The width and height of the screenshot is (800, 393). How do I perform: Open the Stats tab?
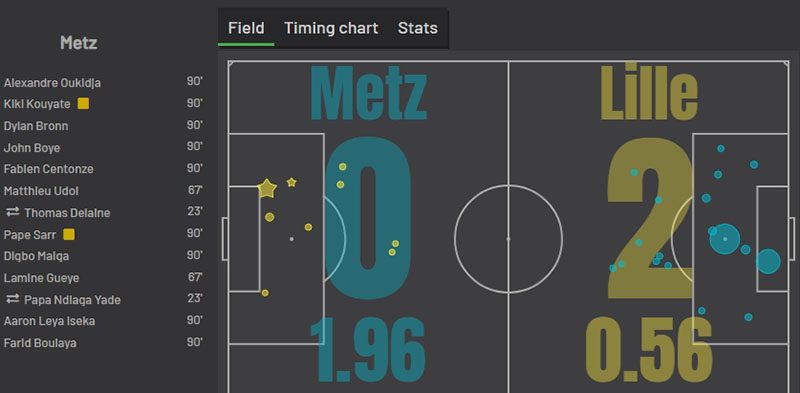coord(417,28)
